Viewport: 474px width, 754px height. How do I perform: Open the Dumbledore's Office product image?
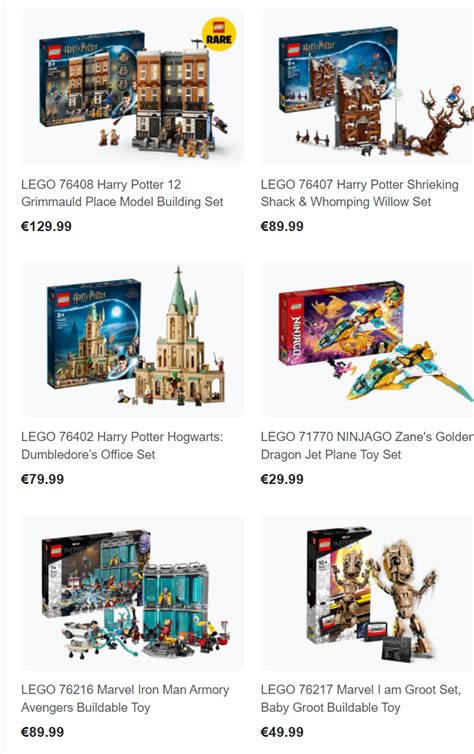(133, 339)
